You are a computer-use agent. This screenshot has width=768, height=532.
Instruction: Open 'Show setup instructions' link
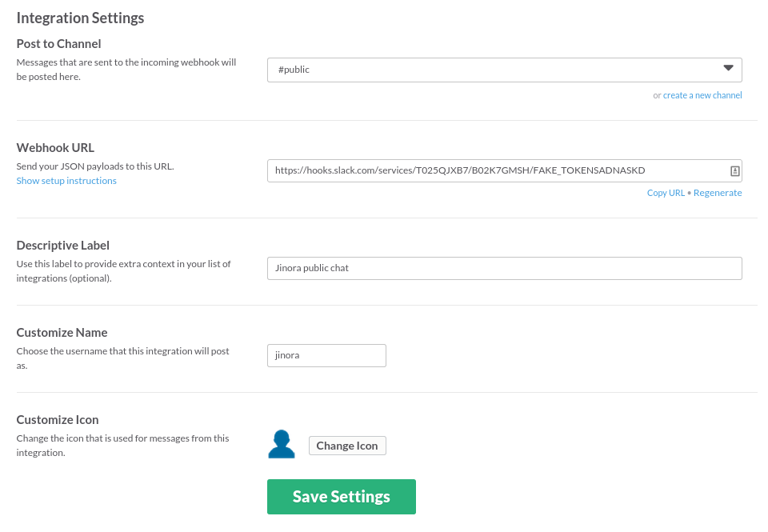tap(66, 181)
